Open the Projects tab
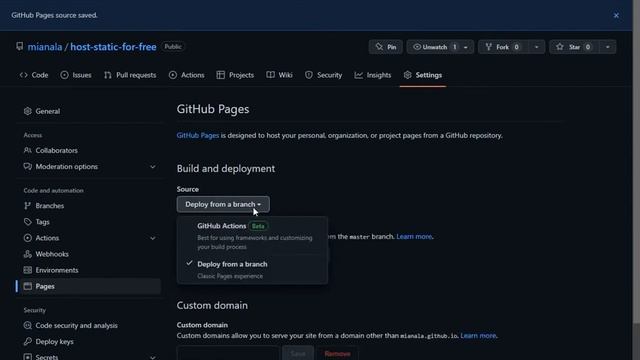 pyautogui.click(x=235, y=75)
